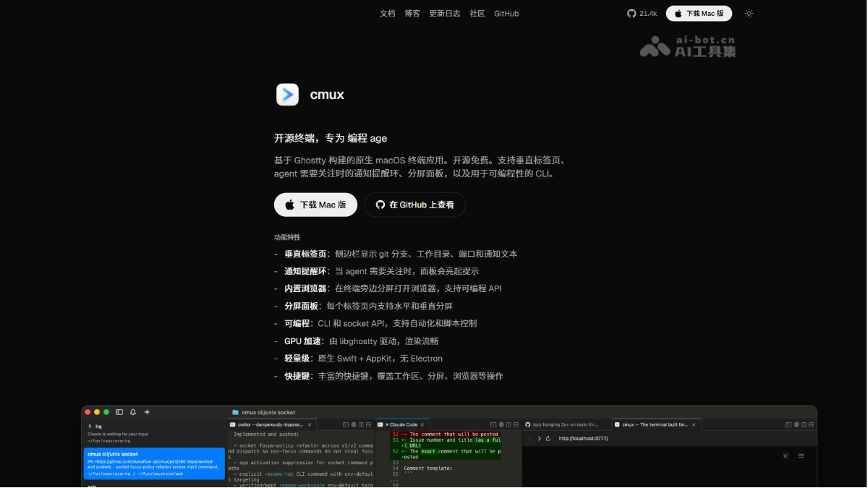Click the 轻量级 feature text
Viewport: 868px width, 488px height.
point(297,359)
